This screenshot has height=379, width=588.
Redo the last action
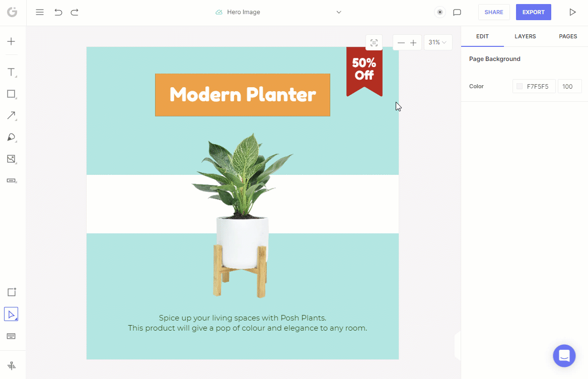75,12
